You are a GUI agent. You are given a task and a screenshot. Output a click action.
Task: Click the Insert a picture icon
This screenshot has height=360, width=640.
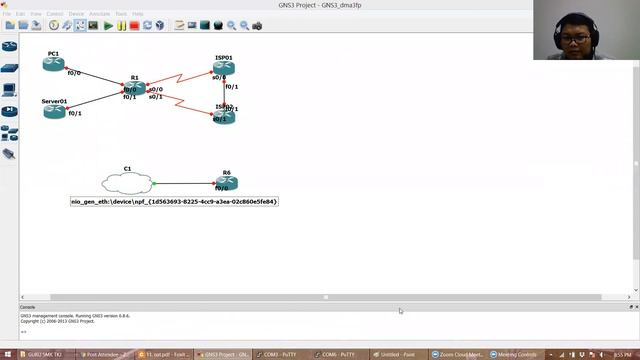[192, 26]
